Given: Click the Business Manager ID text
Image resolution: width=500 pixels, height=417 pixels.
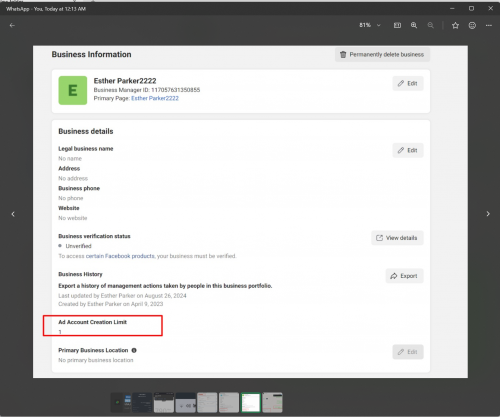Looking at the screenshot, I should (x=147, y=90).
